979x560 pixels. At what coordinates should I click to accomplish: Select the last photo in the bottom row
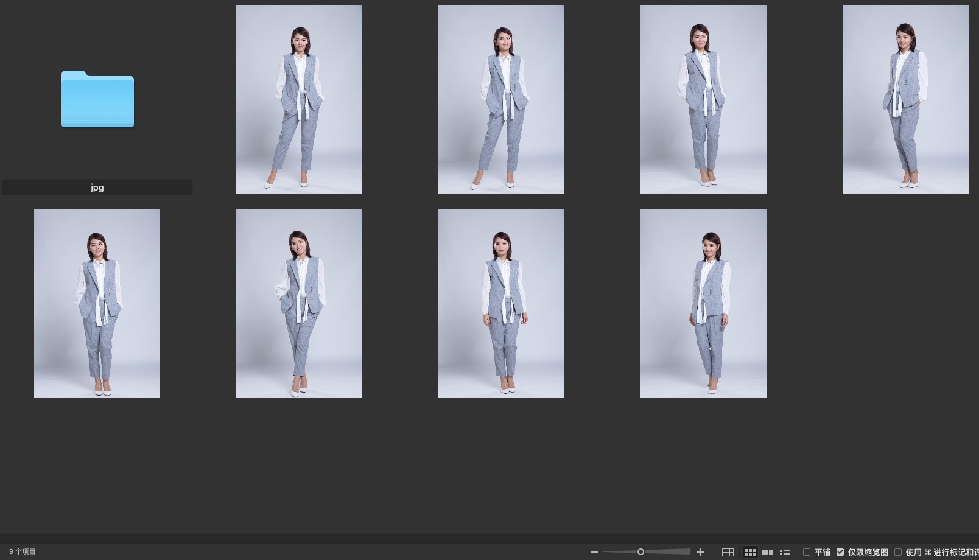pos(703,304)
